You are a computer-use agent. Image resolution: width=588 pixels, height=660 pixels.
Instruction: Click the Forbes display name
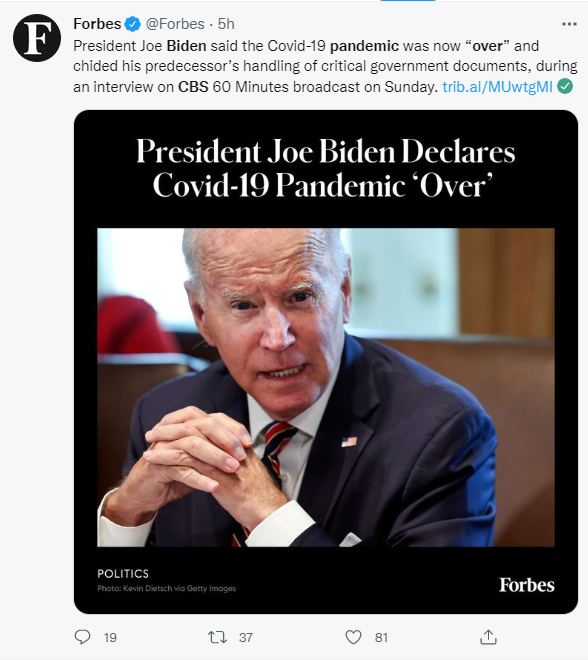coord(97,24)
